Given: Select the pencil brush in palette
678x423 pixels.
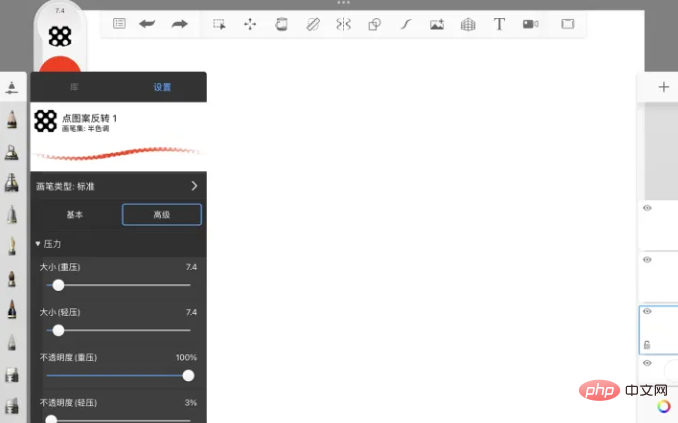Looking at the screenshot, I should coord(12,119).
